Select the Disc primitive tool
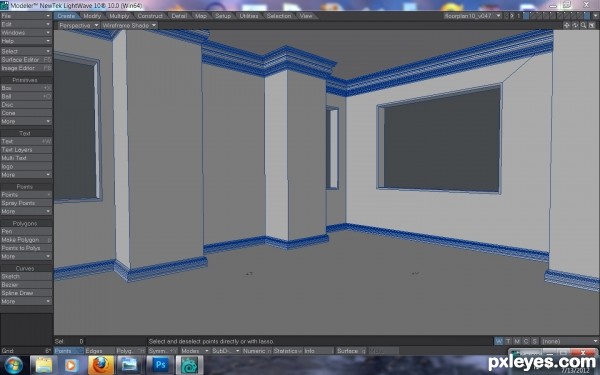 (26, 104)
